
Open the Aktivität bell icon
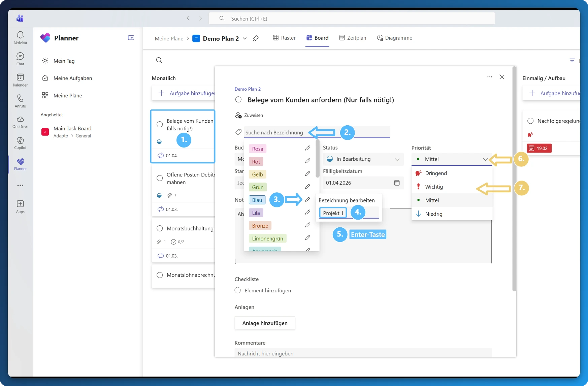(20, 35)
